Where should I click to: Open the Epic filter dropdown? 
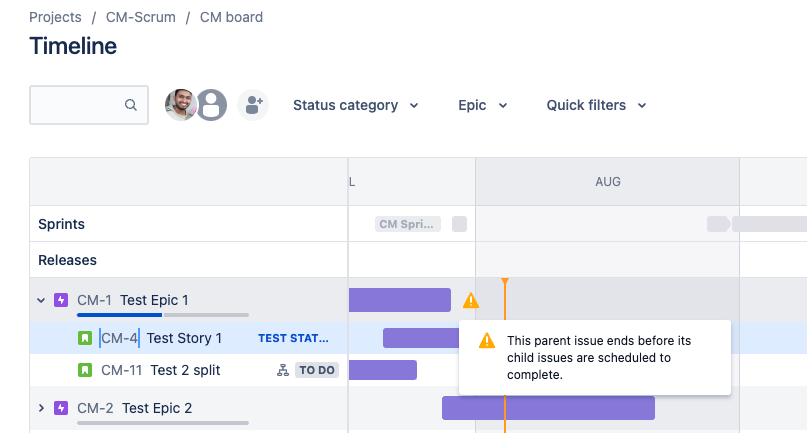click(483, 105)
